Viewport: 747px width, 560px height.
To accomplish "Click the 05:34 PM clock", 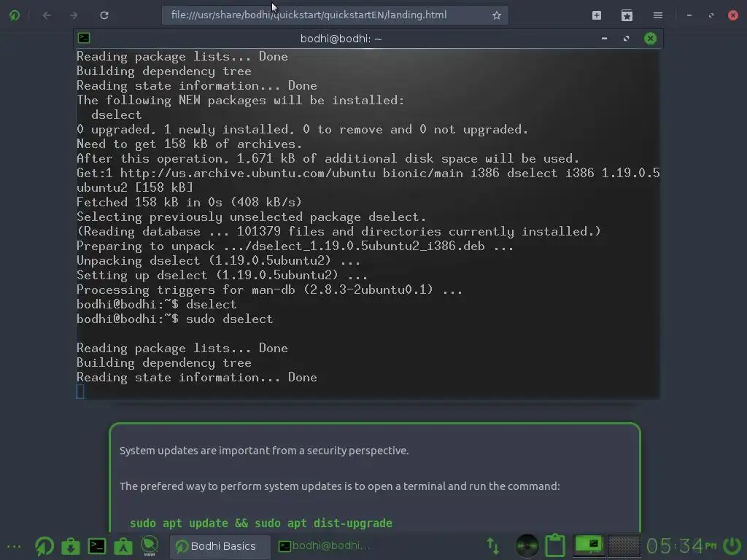I will point(681,546).
